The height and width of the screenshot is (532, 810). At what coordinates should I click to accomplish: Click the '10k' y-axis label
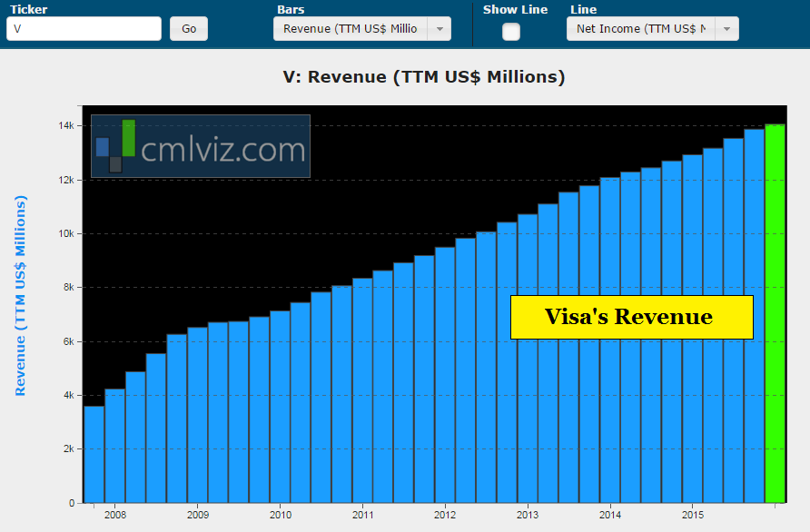[65, 233]
